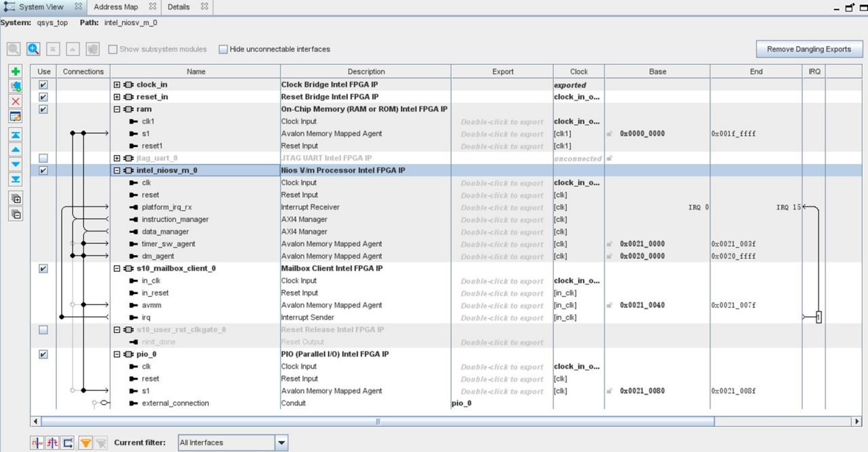Open the Details tab
The image size is (868, 452).
click(x=179, y=7)
